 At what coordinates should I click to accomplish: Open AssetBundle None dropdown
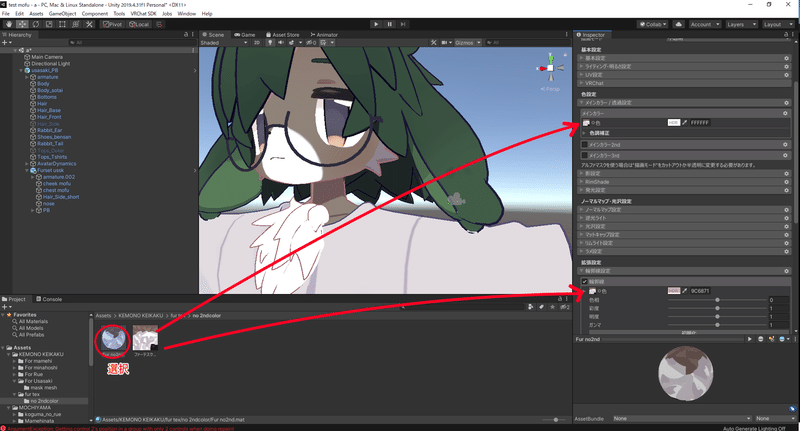682,418
